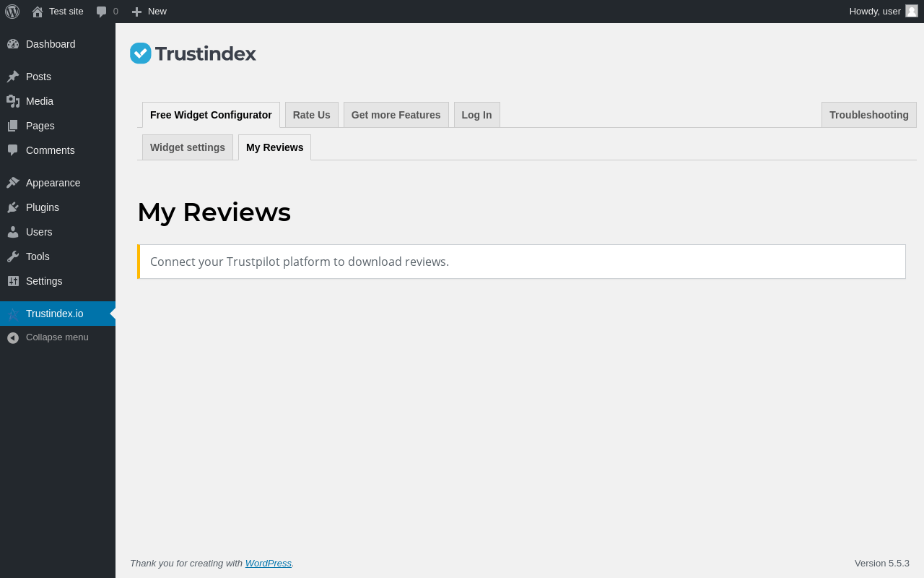
Task: Click the Pages icon in sidebar
Action: click(13, 126)
